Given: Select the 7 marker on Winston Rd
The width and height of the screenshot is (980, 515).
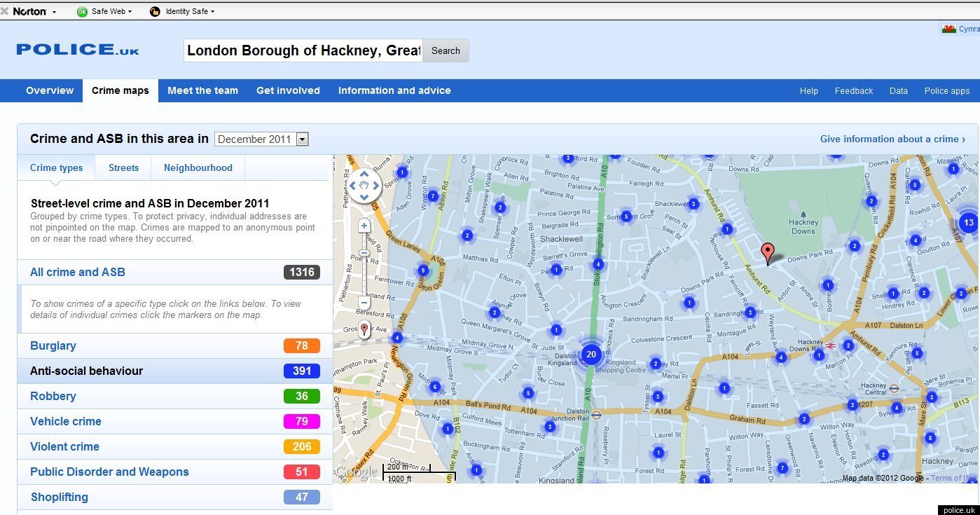Looking at the screenshot, I should point(433,196).
